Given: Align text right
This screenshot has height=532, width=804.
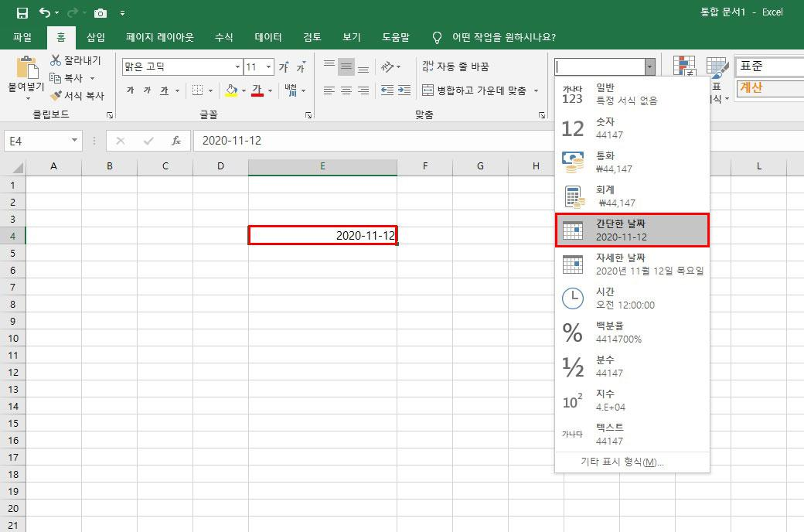Looking at the screenshot, I should click(x=363, y=90).
